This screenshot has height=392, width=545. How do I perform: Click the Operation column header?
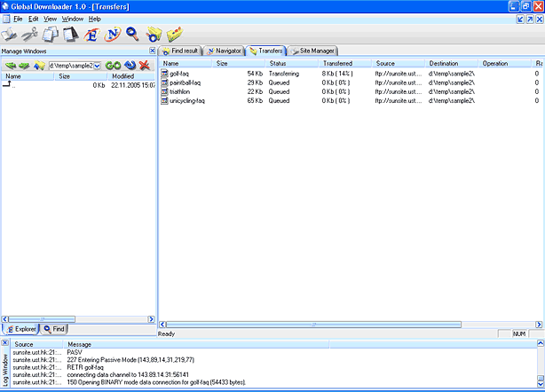coord(505,63)
